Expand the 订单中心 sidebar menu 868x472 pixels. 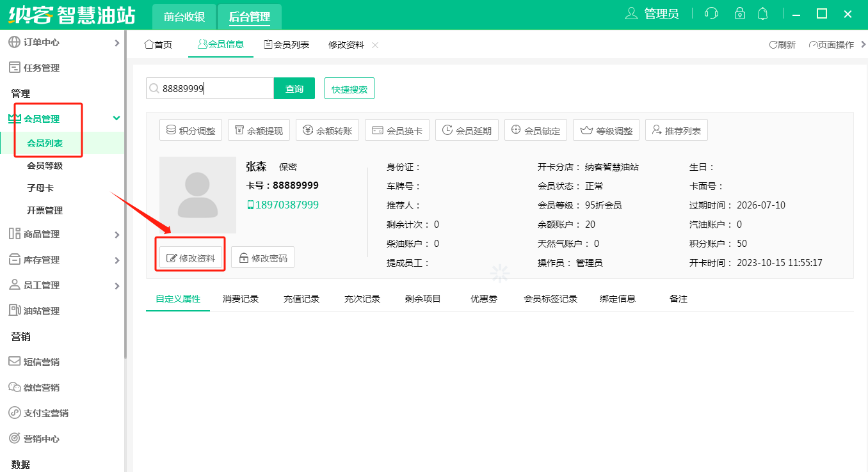(117, 43)
